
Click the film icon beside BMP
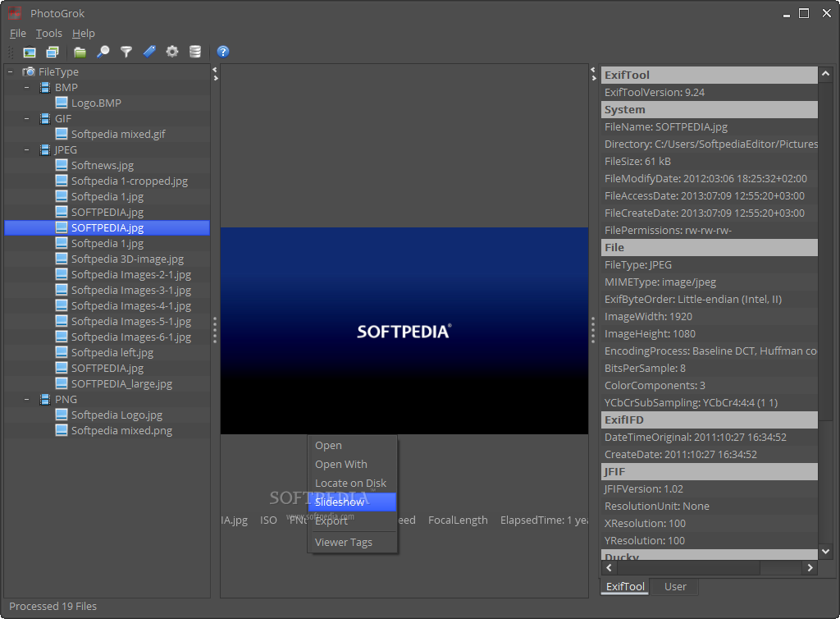(x=46, y=87)
